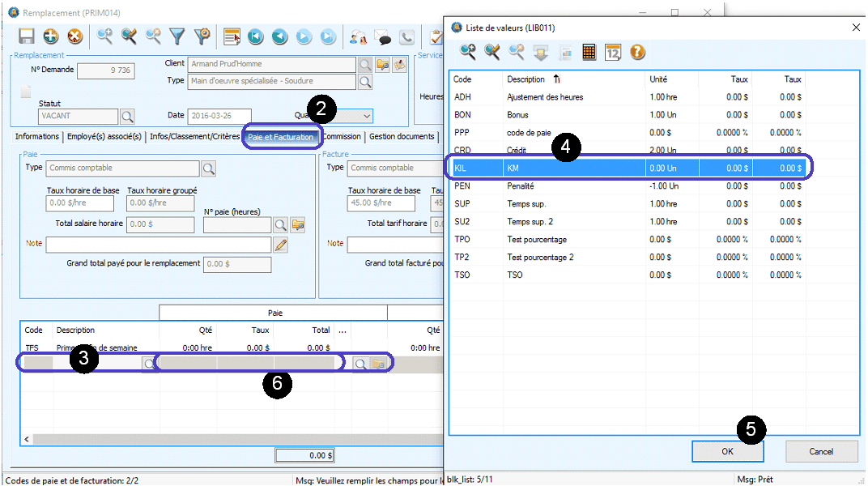Click the Cancel button

(x=821, y=451)
